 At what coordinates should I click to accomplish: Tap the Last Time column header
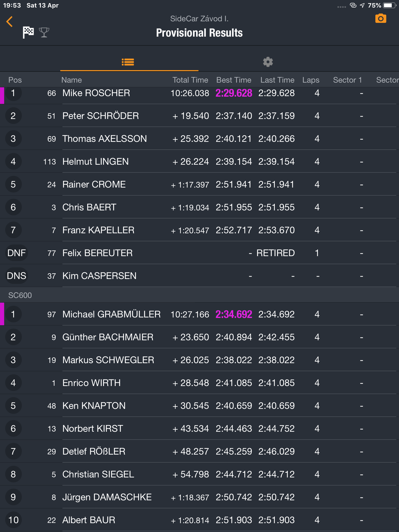coord(277,80)
